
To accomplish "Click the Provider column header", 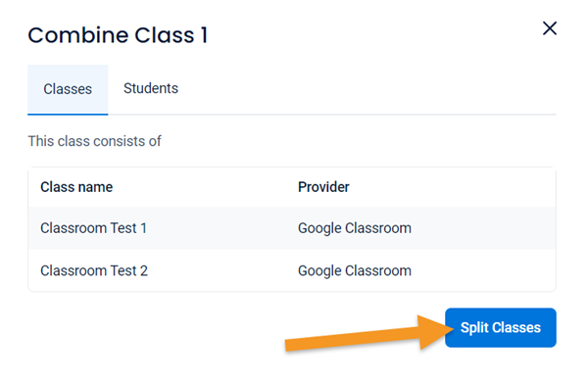I will (323, 187).
